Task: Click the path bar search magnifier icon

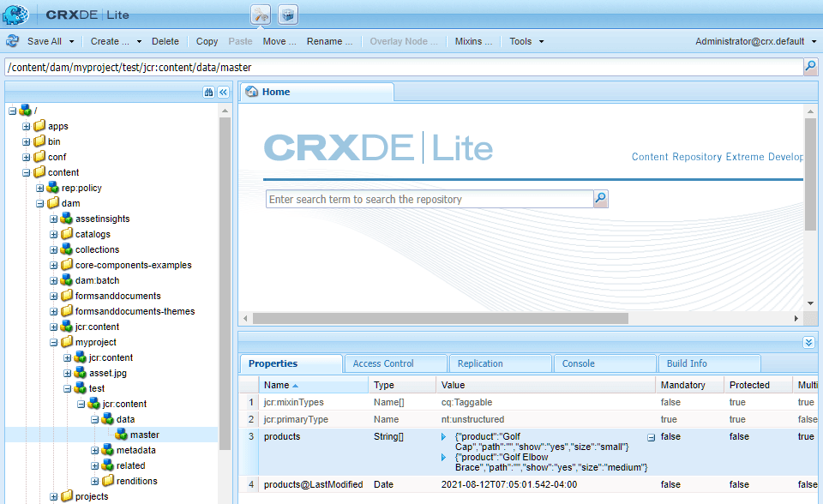Action: click(810, 67)
